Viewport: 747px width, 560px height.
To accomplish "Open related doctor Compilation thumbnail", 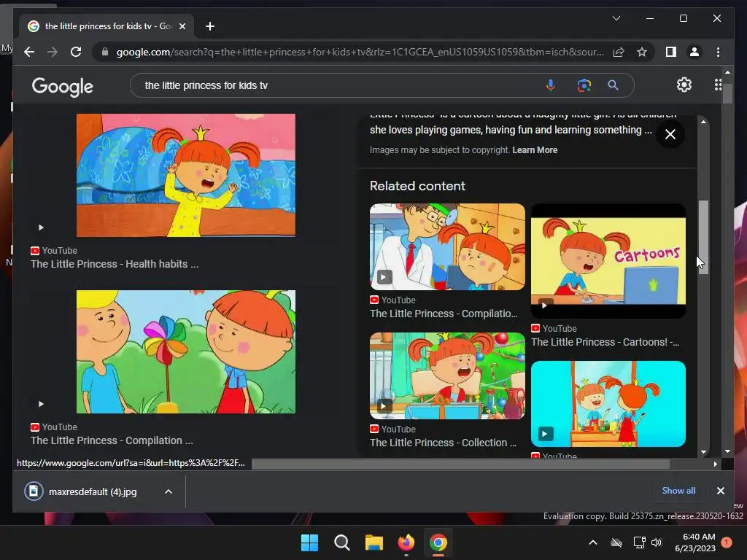I will (x=447, y=246).
